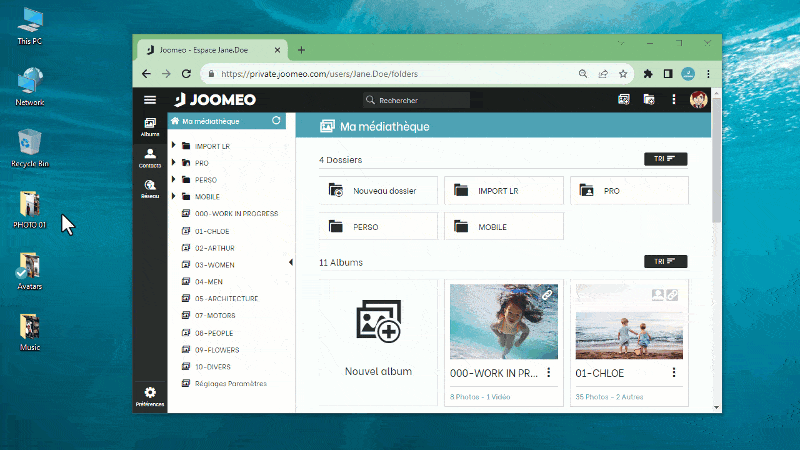This screenshot has width=800, height=450.
Task: Open the TRI sort menu for Dossiers
Action: tap(665, 159)
